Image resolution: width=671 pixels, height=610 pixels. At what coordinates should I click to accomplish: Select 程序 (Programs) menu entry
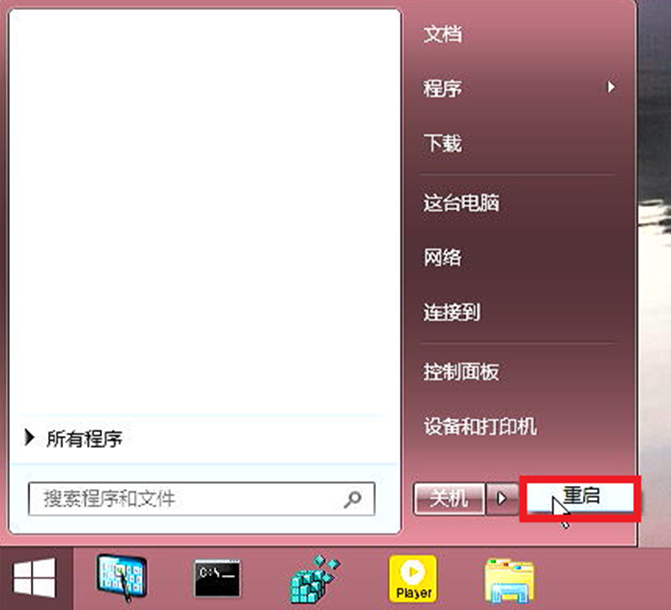tap(443, 89)
